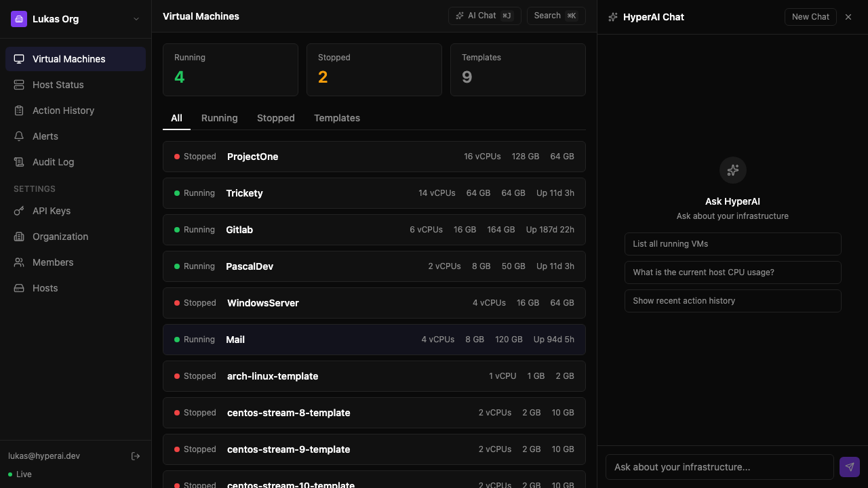Click the Audit Log scroll icon
The image size is (868, 488).
click(x=19, y=162)
